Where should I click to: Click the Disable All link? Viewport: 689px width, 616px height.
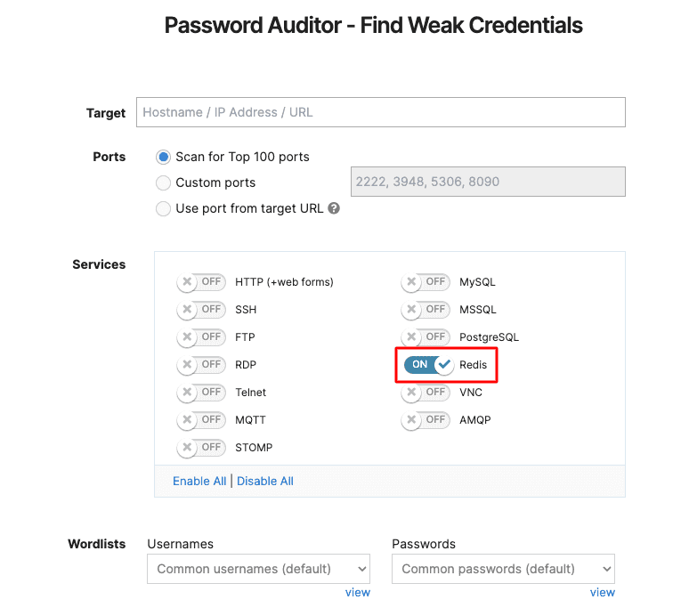coord(265,482)
